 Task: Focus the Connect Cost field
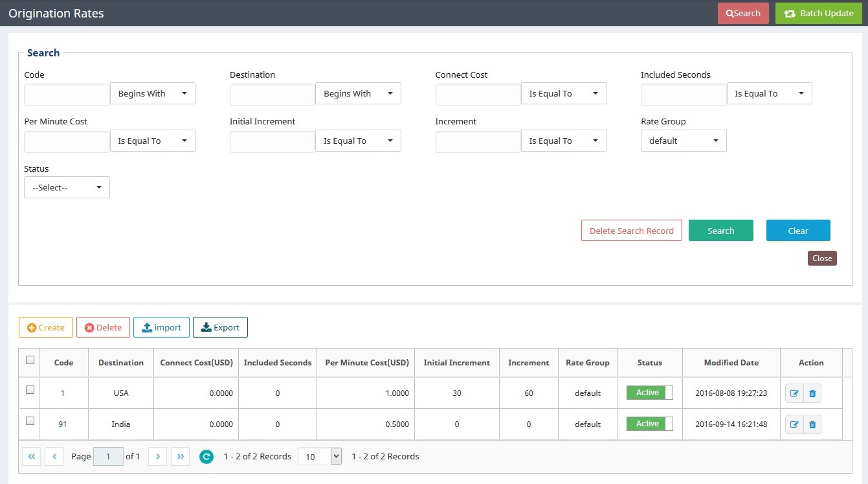[x=478, y=94]
